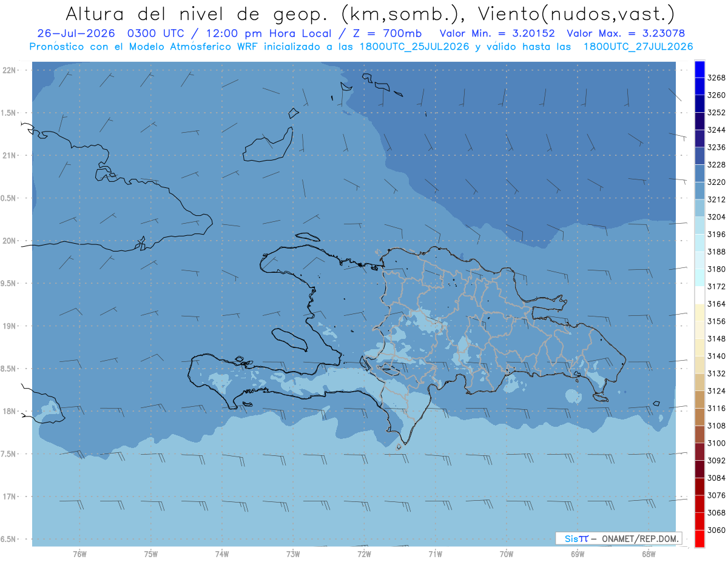Viewport: 728px width, 562px height.
Task: Click the 20N latitude label
Action: (x=10, y=241)
